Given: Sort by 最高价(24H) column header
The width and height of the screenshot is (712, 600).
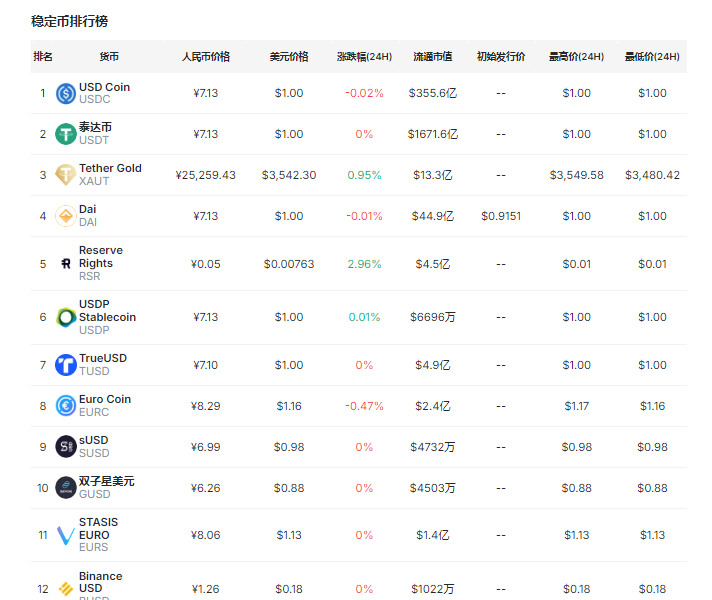Looking at the screenshot, I should (x=576, y=57).
